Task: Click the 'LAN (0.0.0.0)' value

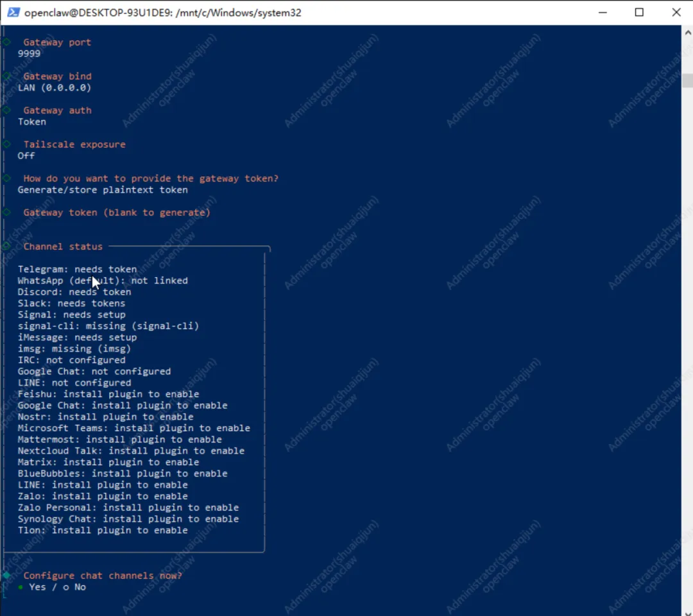Action: (55, 87)
